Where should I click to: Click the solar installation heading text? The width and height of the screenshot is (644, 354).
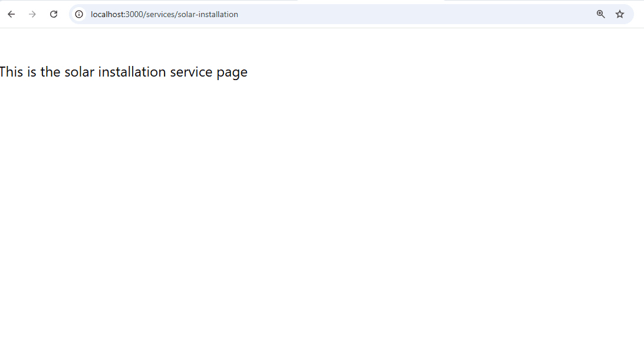tap(123, 71)
